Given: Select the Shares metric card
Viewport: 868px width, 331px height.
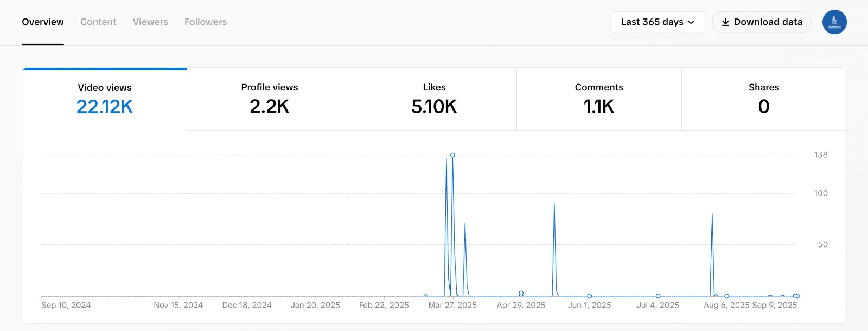Looking at the screenshot, I should (764, 99).
